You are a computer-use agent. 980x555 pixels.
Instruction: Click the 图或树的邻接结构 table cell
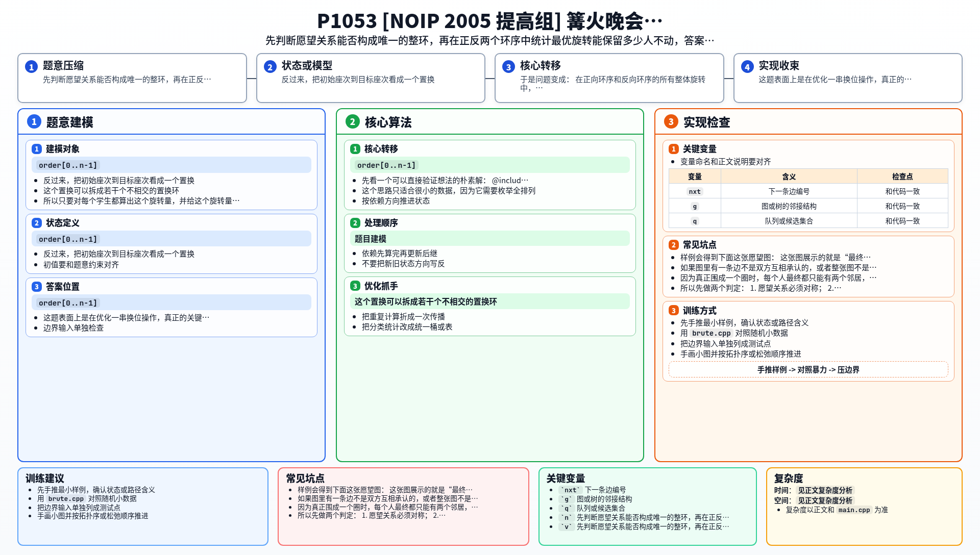point(789,206)
